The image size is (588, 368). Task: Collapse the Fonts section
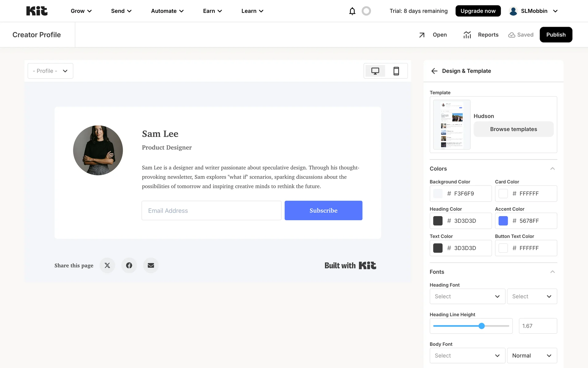[x=552, y=272]
